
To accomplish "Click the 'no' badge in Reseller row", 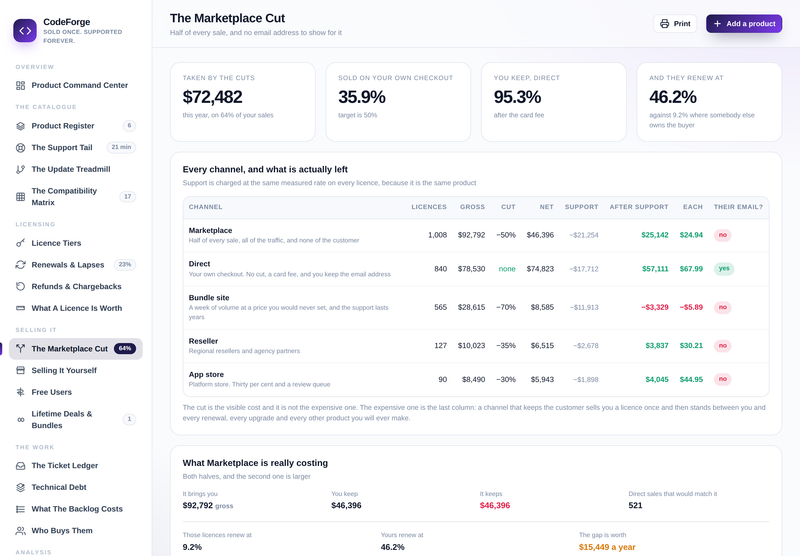I will click(722, 346).
